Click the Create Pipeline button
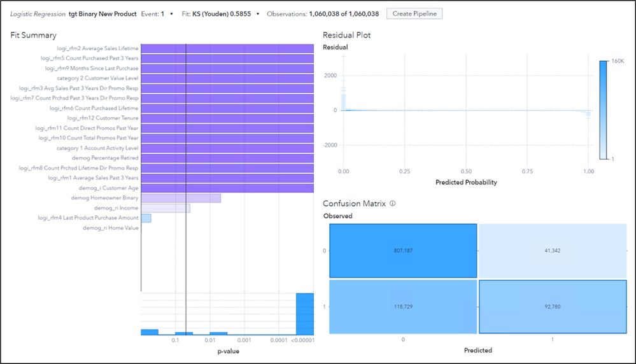Image resolution: width=636 pixels, height=364 pixels. point(414,13)
